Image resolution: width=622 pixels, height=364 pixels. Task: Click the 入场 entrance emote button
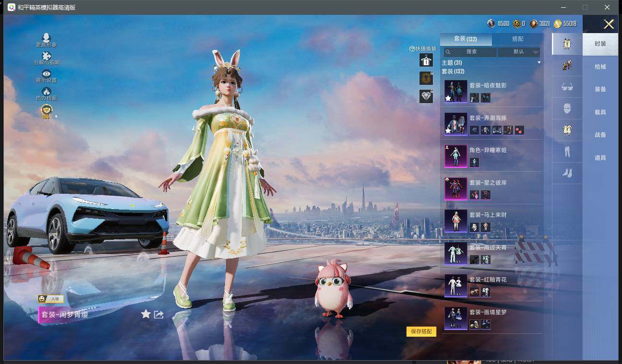[x=51, y=299]
